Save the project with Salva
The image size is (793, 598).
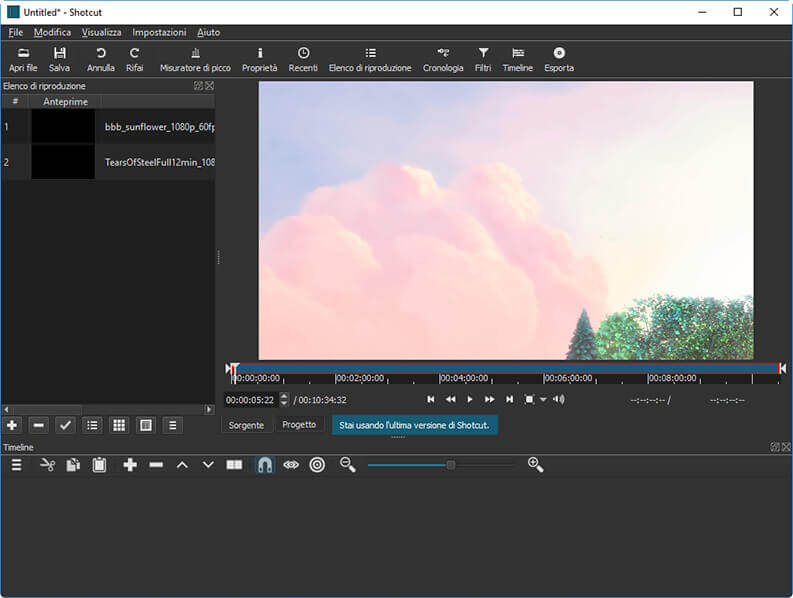(x=59, y=59)
